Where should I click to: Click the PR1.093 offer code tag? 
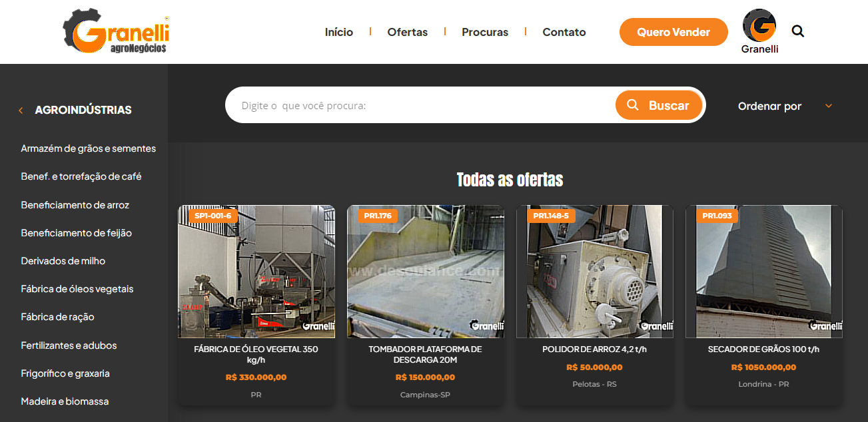717,216
